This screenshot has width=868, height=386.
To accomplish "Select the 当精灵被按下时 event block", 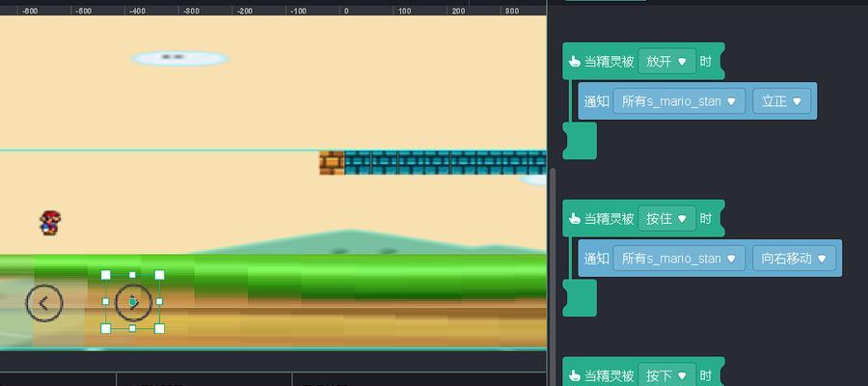I will [x=643, y=373].
